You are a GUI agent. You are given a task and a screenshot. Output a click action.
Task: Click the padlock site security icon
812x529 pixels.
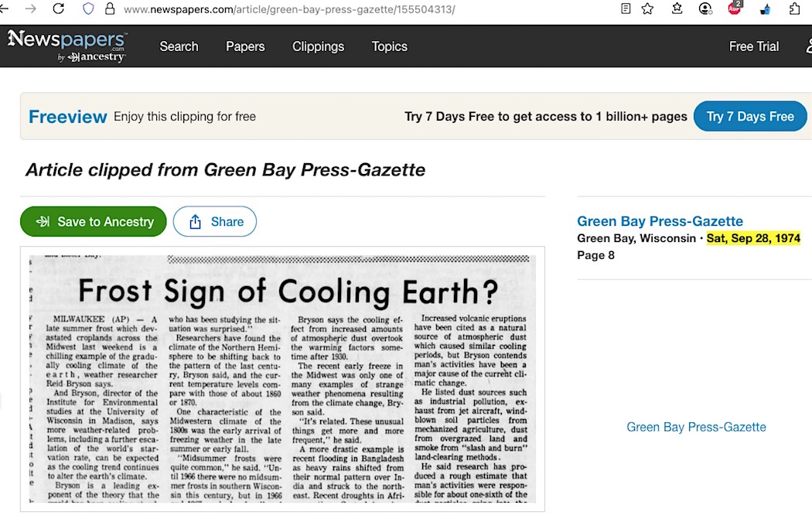coord(109,9)
